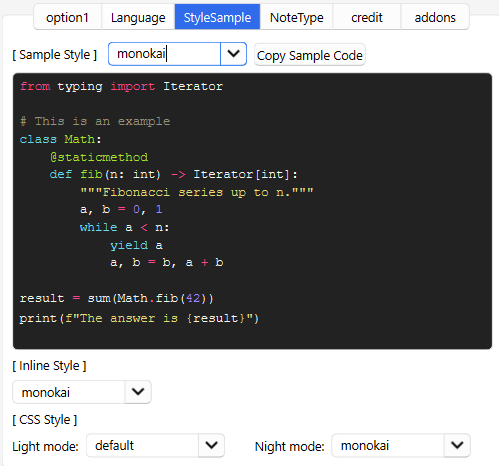Viewport: 499px width, 466px height.
Task: Select the StyleSample tab
Action: click(x=217, y=17)
